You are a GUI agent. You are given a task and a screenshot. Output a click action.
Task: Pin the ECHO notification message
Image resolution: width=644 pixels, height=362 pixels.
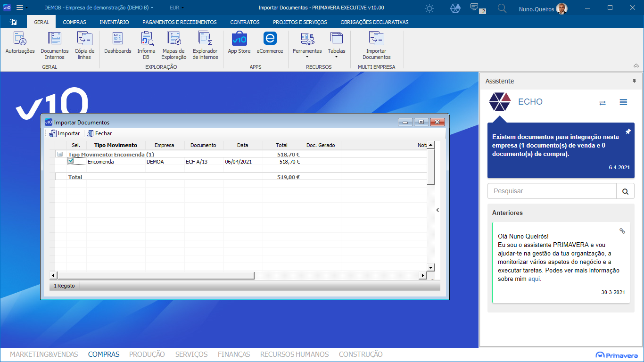coord(628,132)
